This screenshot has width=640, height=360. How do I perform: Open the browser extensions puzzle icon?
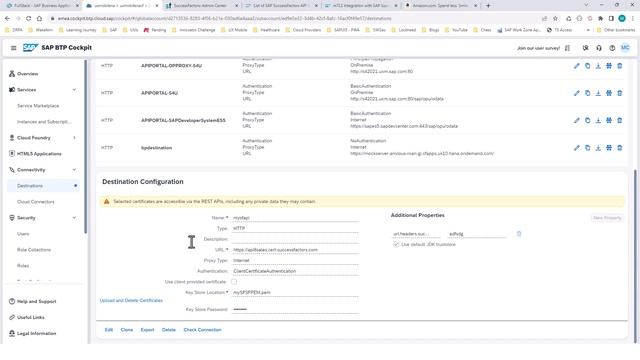(x=600, y=18)
